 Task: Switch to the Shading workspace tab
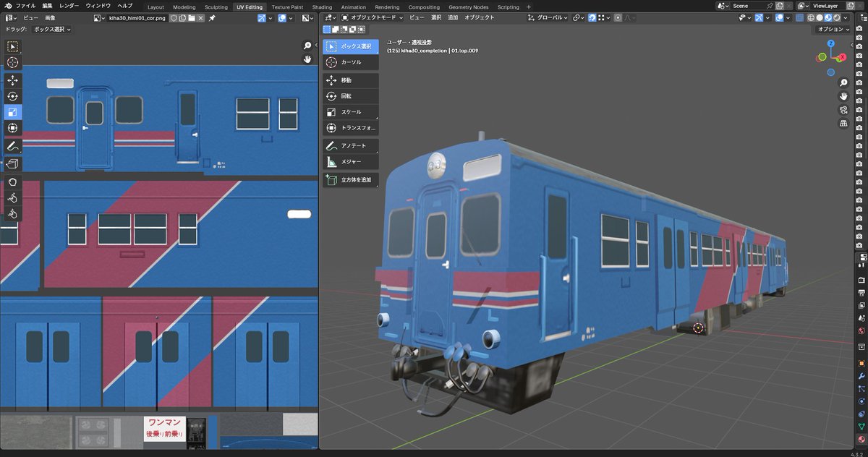(322, 7)
